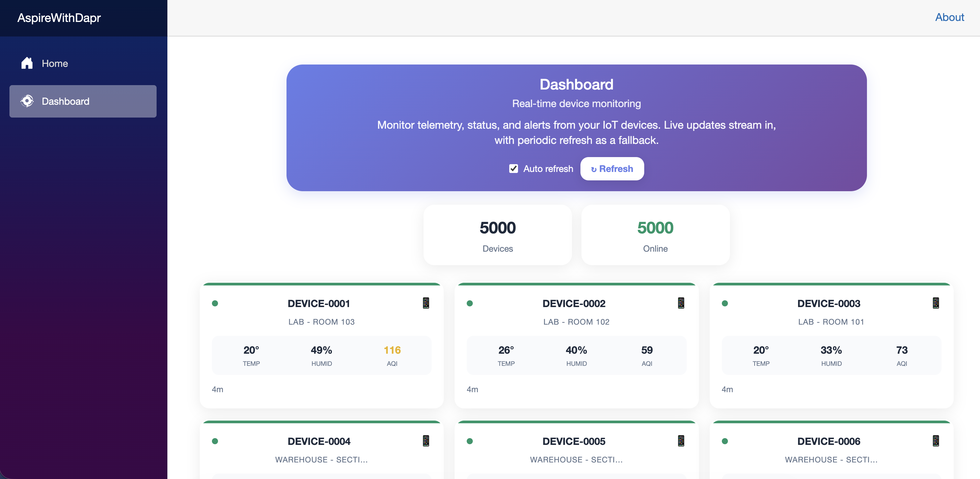
Task: Click the AspireWithDapr brand title
Action: [x=59, y=18]
